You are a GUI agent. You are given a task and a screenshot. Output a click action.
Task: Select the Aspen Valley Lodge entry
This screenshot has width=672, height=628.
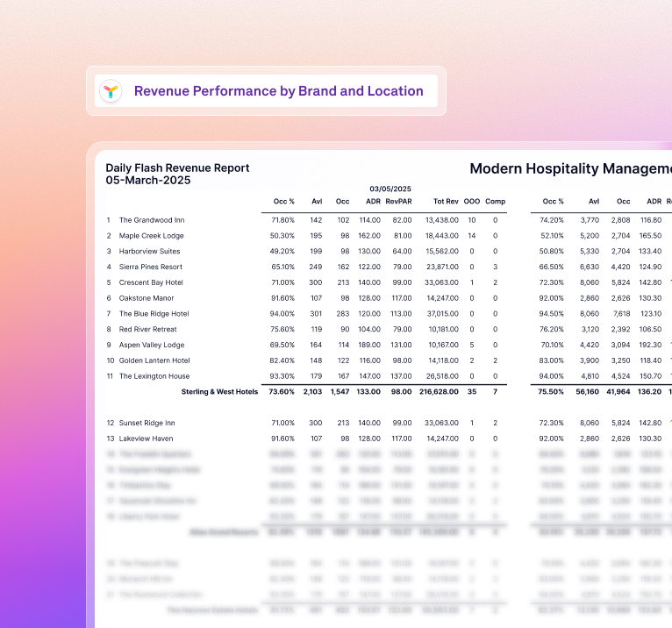[151, 345]
